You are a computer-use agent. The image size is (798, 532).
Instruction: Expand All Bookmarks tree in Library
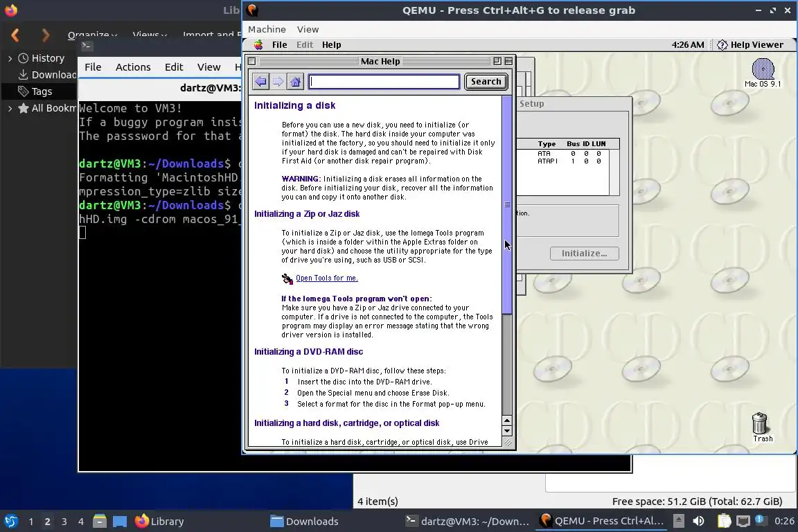coord(10,109)
